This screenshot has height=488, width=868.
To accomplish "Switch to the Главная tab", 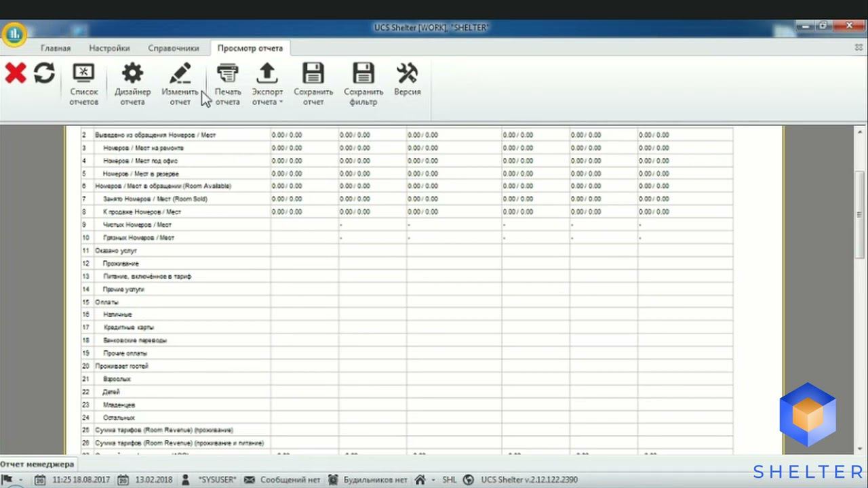I will (x=56, y=48).
